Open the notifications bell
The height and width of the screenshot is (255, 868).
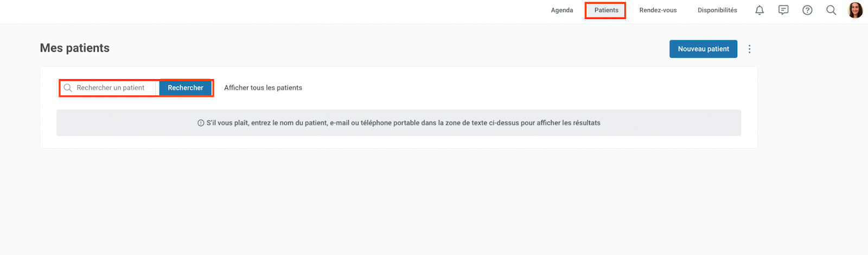[x=759, y=10]
